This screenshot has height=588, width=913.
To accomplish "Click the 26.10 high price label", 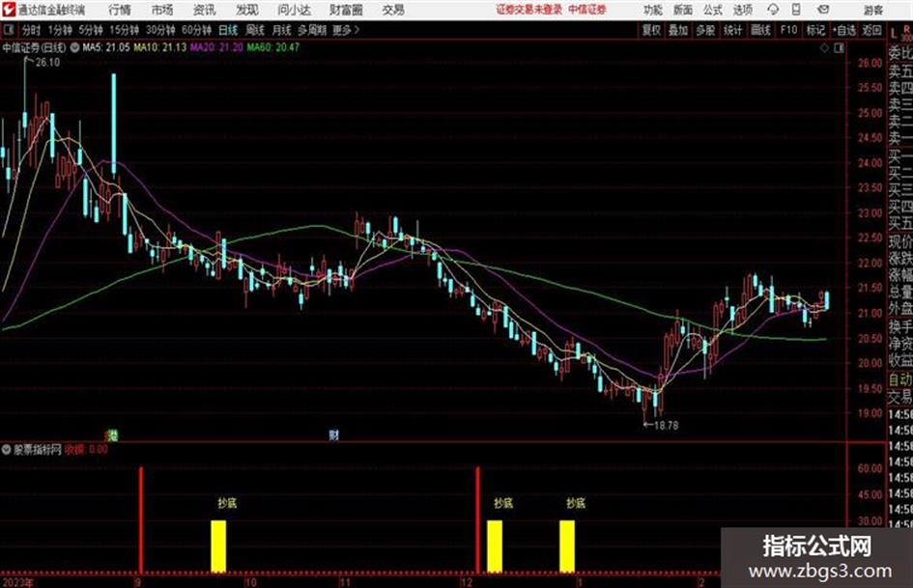I will pyautogui.click(x=47, y=63).
